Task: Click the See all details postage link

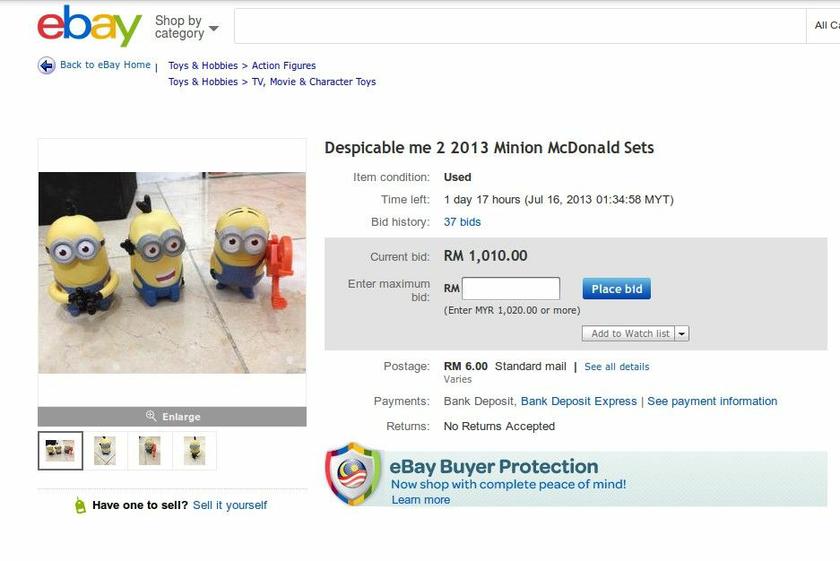Action: click(617, 366)
